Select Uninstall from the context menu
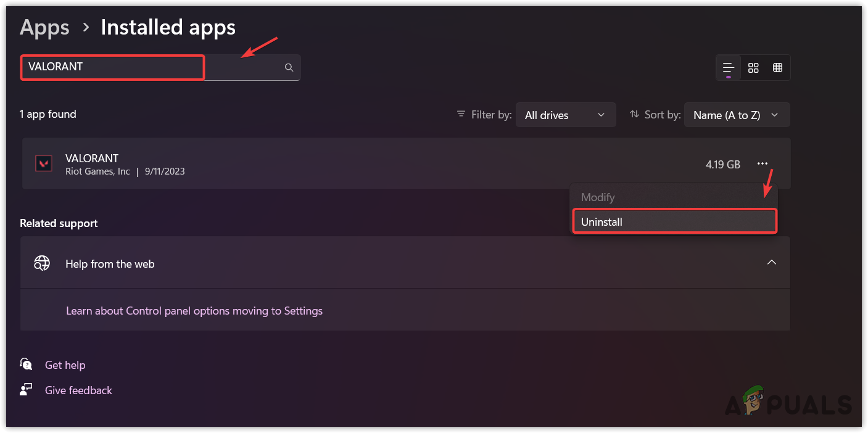Viewport: 868px width, 433px height. (674, 222)
